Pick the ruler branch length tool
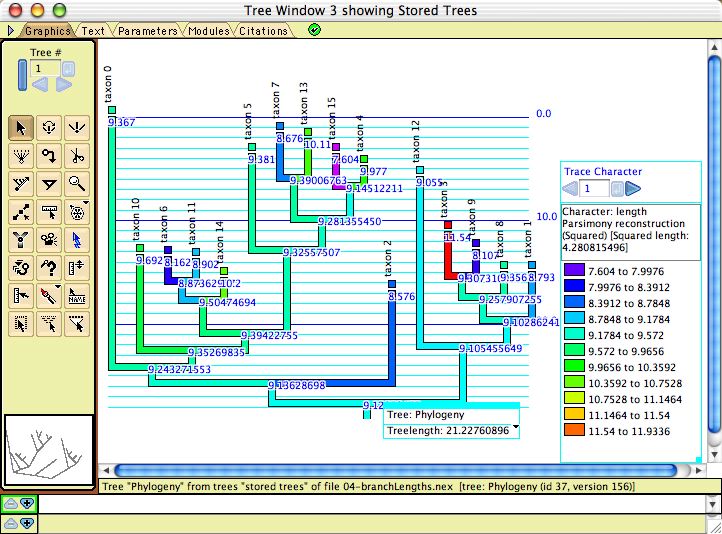The width and height of the screenshot is (722, 534). [49, 210]
